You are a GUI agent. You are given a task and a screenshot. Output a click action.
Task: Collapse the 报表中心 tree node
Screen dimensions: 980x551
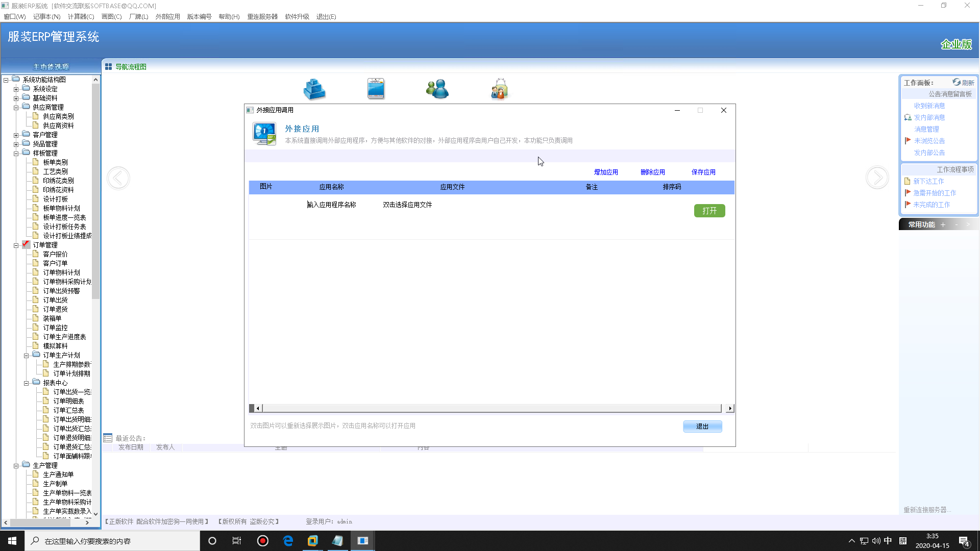(x=26, y=383)
